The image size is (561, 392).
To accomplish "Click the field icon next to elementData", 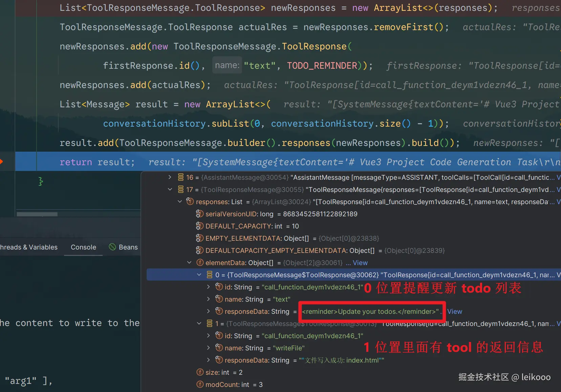I will point(200,262).
